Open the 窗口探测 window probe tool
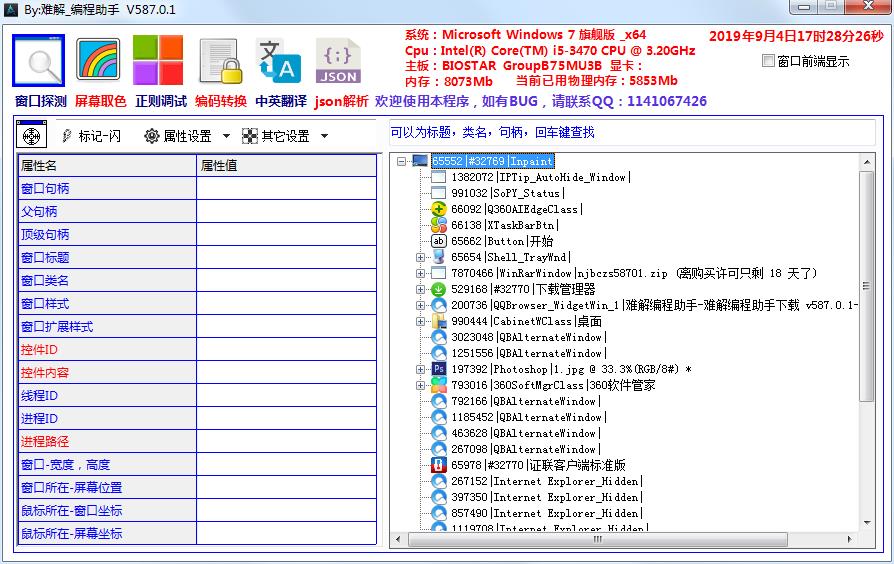Image resolution: width=894 pixels, height=564 pixels. coord(40,62)
